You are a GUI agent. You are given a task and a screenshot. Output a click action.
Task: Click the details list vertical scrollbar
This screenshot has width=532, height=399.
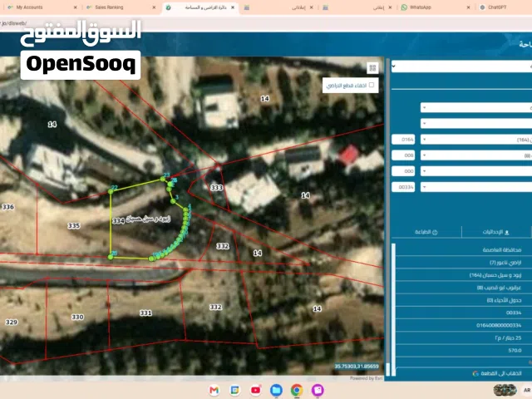pos(393,309)
